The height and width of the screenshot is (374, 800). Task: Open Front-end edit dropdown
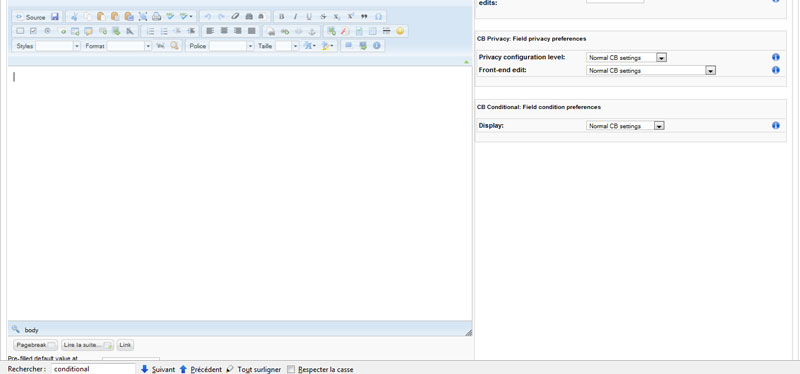point(651,70)
